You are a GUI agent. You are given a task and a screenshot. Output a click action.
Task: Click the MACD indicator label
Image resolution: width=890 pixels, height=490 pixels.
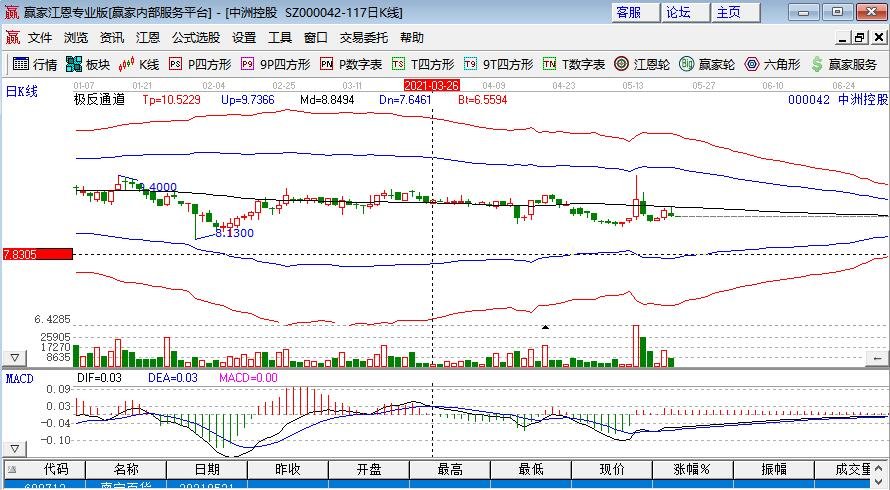[x=19, y=379]
